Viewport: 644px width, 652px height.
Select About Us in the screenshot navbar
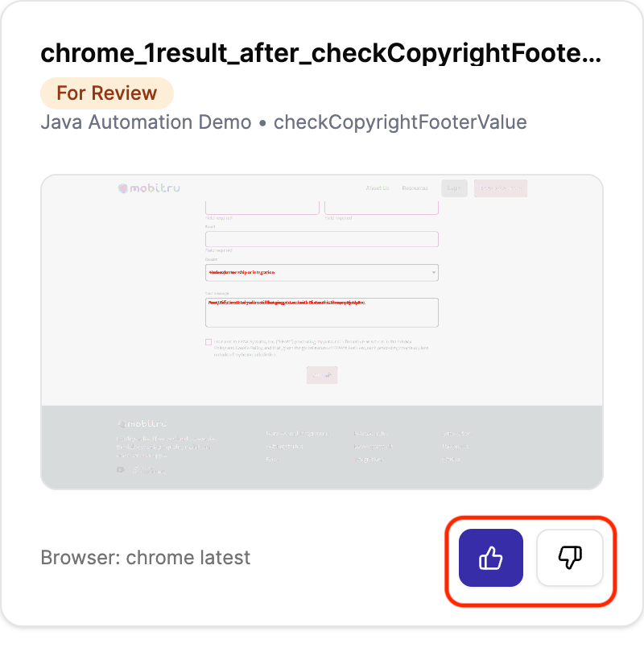coord(377,188)
